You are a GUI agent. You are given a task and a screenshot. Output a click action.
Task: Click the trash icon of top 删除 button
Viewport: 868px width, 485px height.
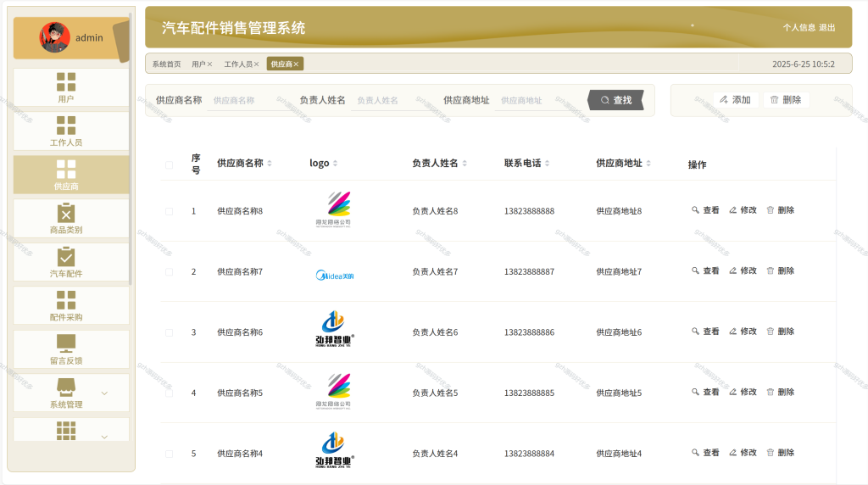click(775, 100)
